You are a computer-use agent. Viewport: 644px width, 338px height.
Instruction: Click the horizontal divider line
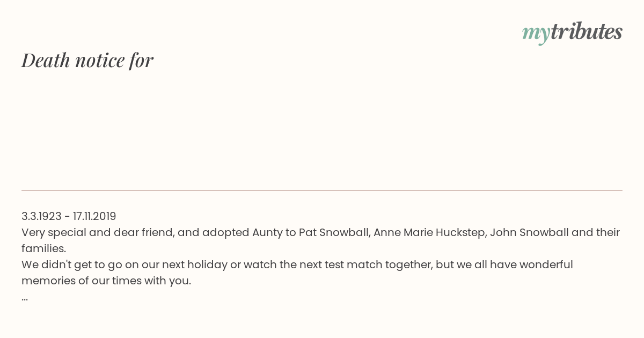pos(322,190)
